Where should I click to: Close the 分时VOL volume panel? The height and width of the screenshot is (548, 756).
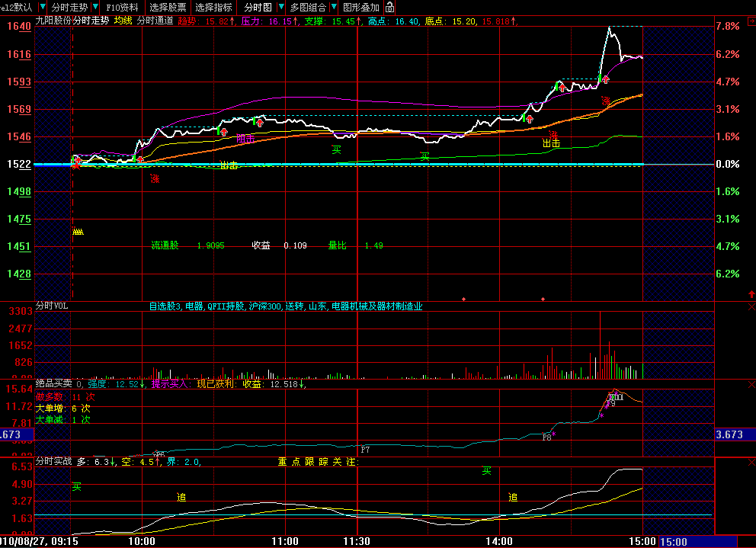coord(751,307)
